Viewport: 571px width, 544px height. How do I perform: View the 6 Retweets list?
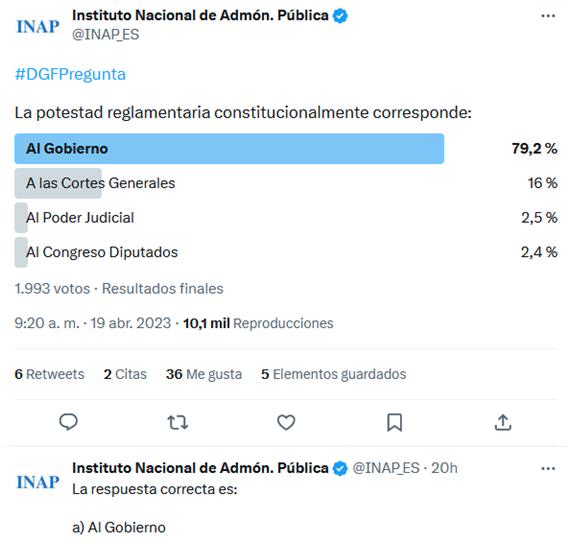point(49,374)
